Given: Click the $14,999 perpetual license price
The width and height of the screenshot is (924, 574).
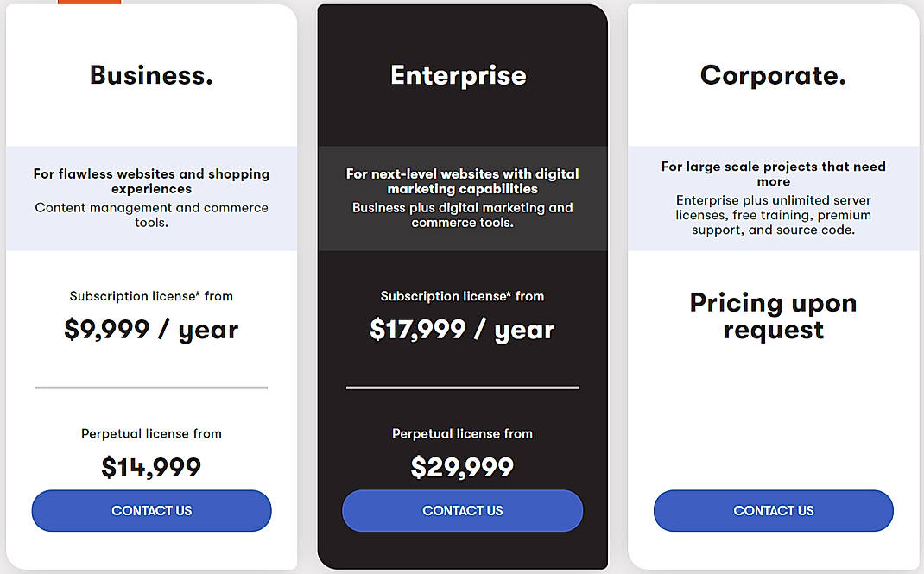Looking at the screenshot, I should [x=151, y=467].
